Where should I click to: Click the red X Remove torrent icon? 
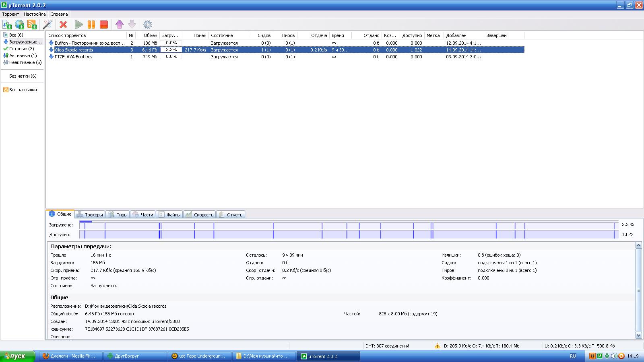click(x=63, y=25)
